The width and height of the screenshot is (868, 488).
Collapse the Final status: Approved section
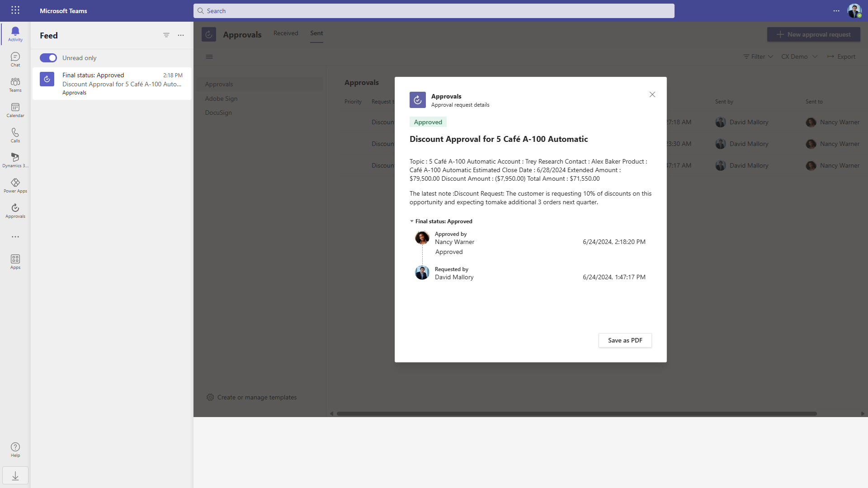(x=412, y=221)
